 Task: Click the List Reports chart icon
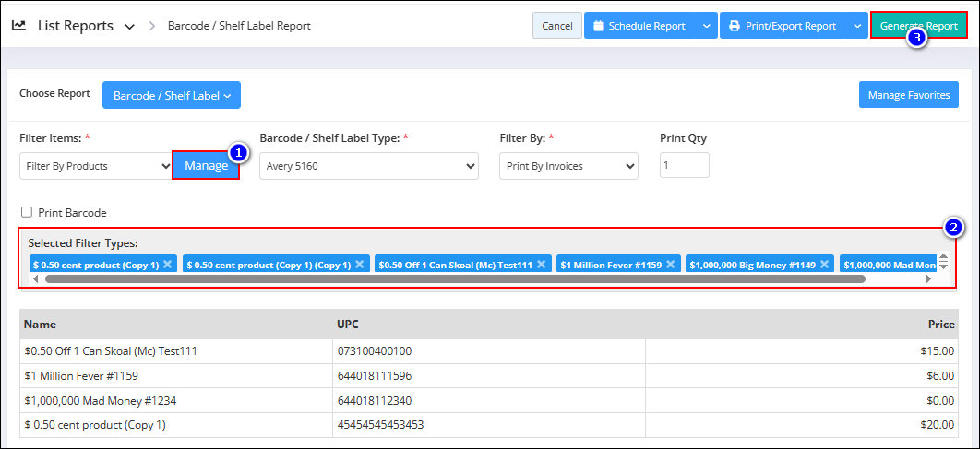(x=18, y=26)
